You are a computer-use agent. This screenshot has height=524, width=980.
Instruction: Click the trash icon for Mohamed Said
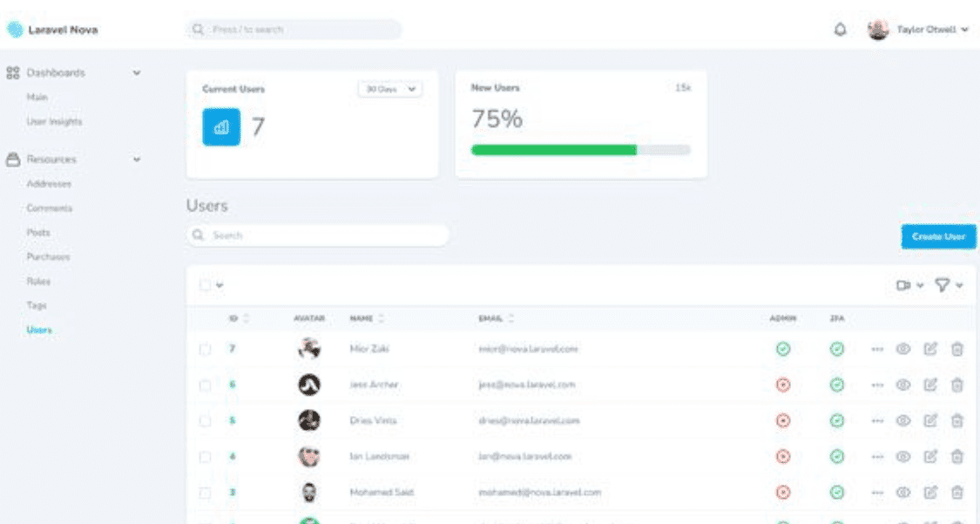[x=956, y=492]
